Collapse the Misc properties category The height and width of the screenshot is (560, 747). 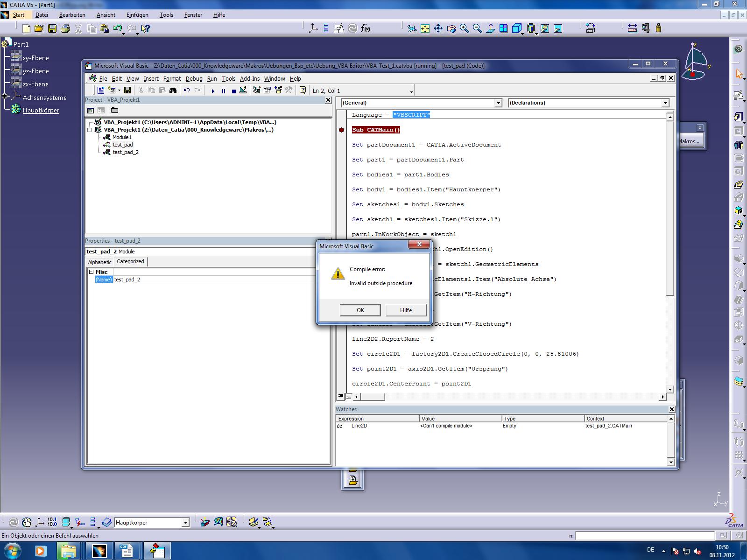point(92,272)
